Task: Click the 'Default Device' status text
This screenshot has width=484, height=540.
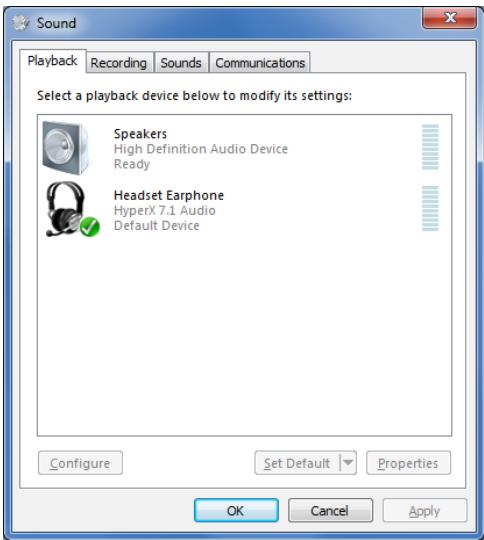Action: 157,226
